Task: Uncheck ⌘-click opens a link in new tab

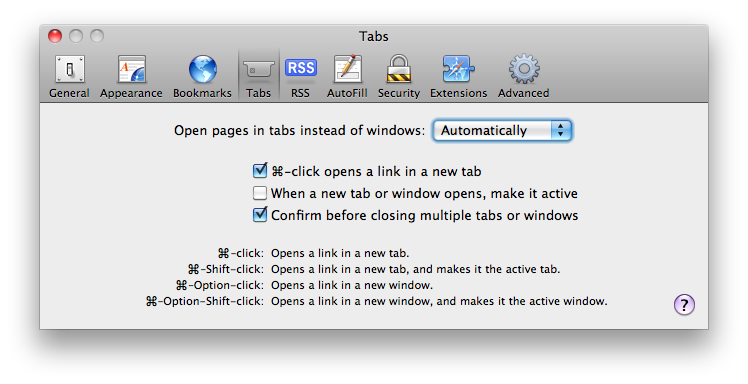Action: tap(260, 171)
